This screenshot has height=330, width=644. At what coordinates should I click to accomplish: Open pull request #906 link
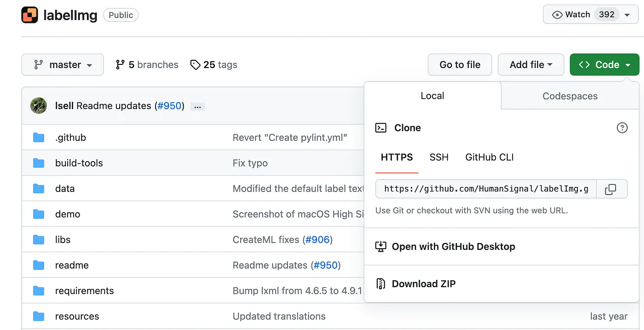[x=317, y=240]
